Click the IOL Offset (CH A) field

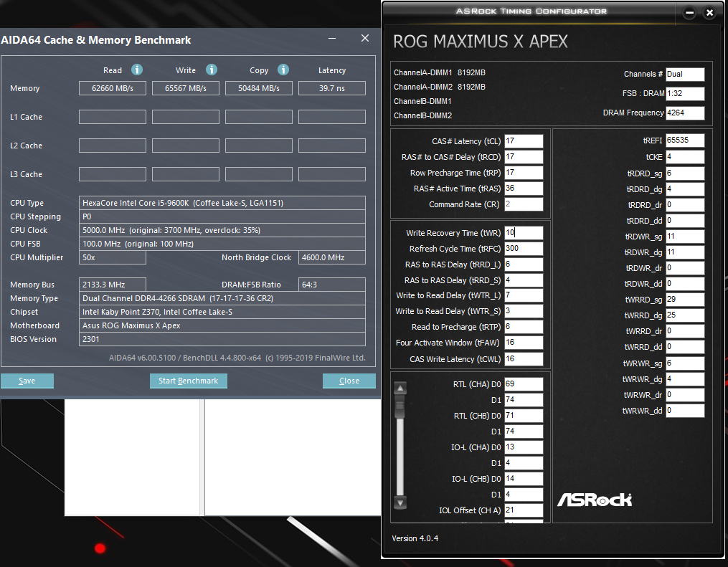[524, 510]
